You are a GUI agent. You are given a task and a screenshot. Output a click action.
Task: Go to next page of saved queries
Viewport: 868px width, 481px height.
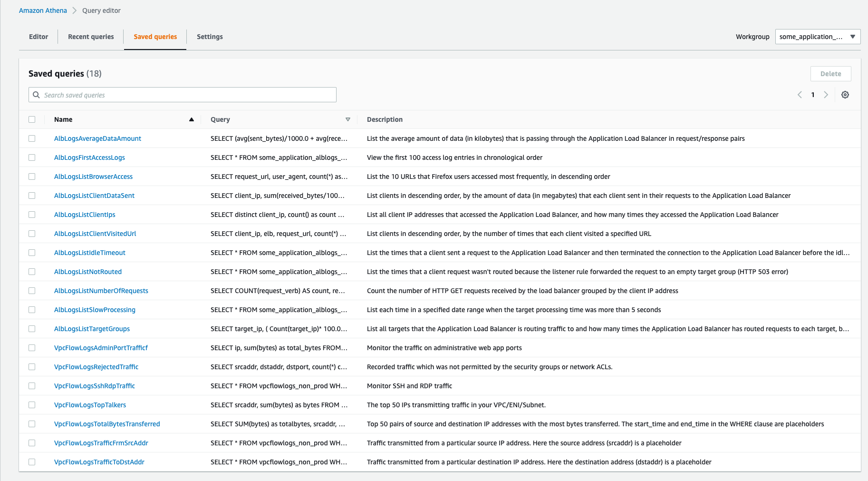826,95
